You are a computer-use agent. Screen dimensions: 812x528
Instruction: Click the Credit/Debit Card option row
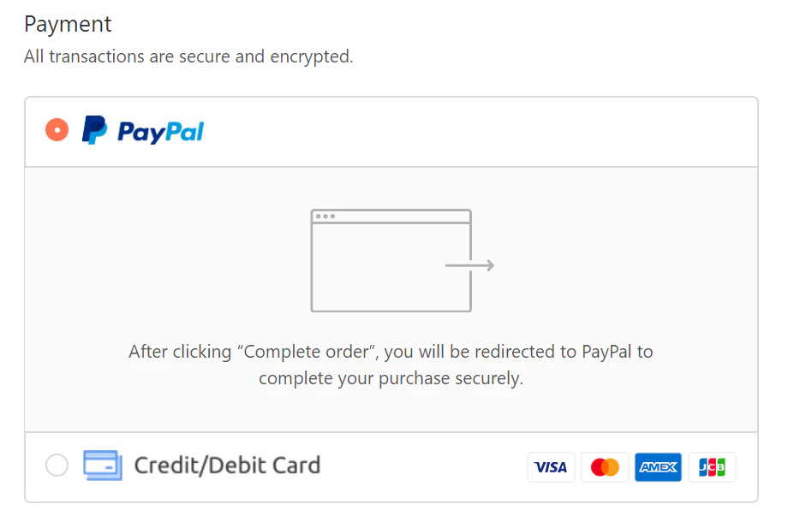click(x=391, y=467)
